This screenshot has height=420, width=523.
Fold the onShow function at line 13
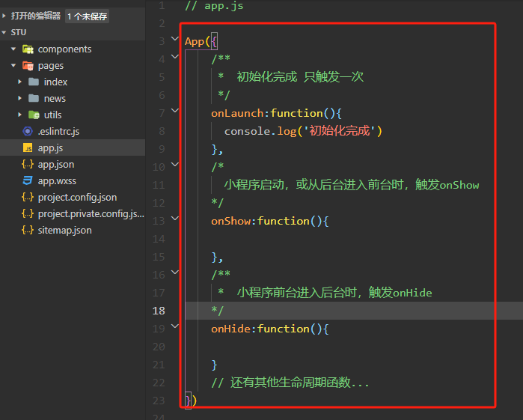(x=175, y=219)
